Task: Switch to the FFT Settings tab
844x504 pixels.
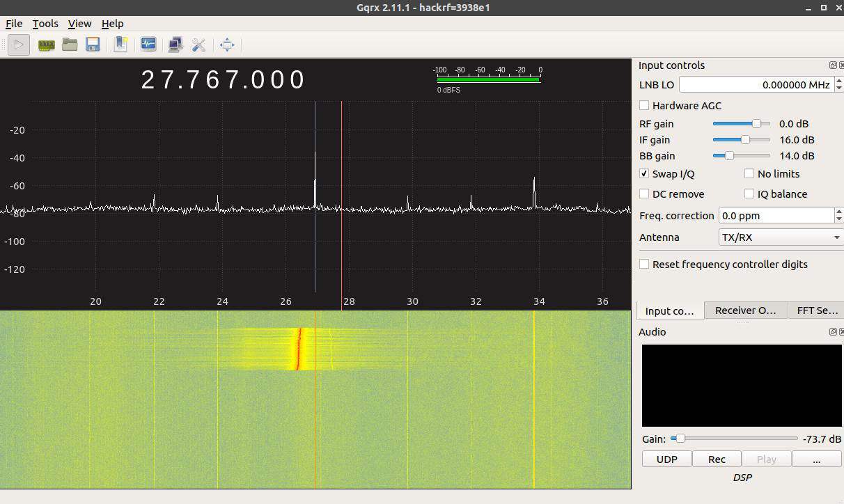Action: (816, 310)
